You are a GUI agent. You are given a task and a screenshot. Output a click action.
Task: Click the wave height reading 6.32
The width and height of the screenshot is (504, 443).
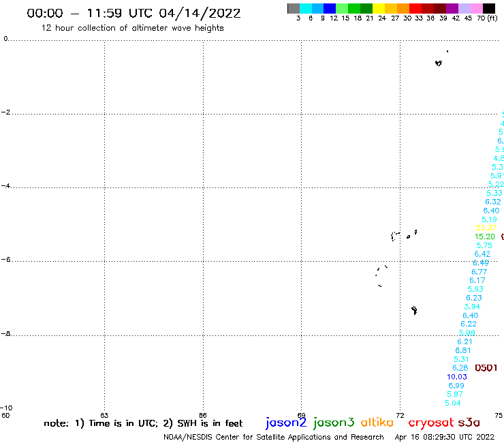pyautogui.click(x=493, y=202)
